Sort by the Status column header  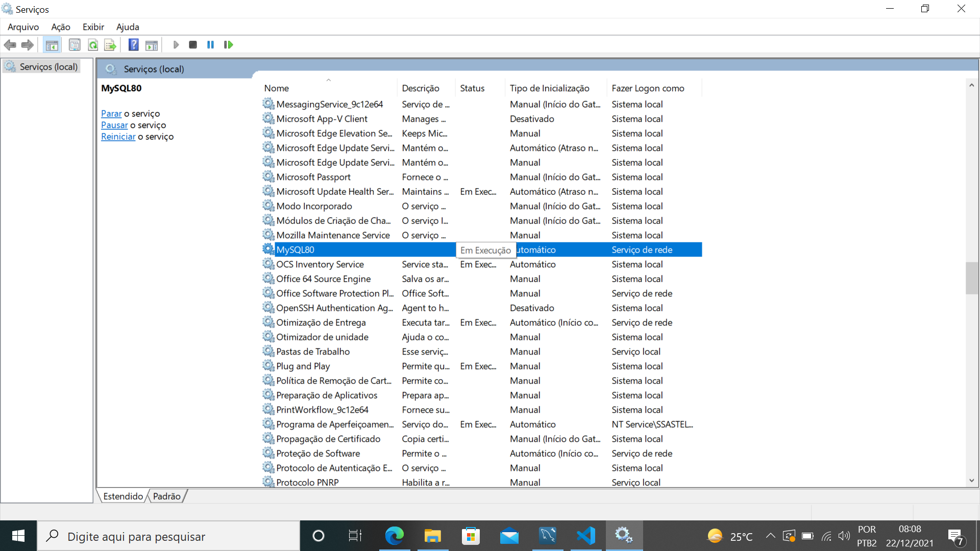pos(480,88)
